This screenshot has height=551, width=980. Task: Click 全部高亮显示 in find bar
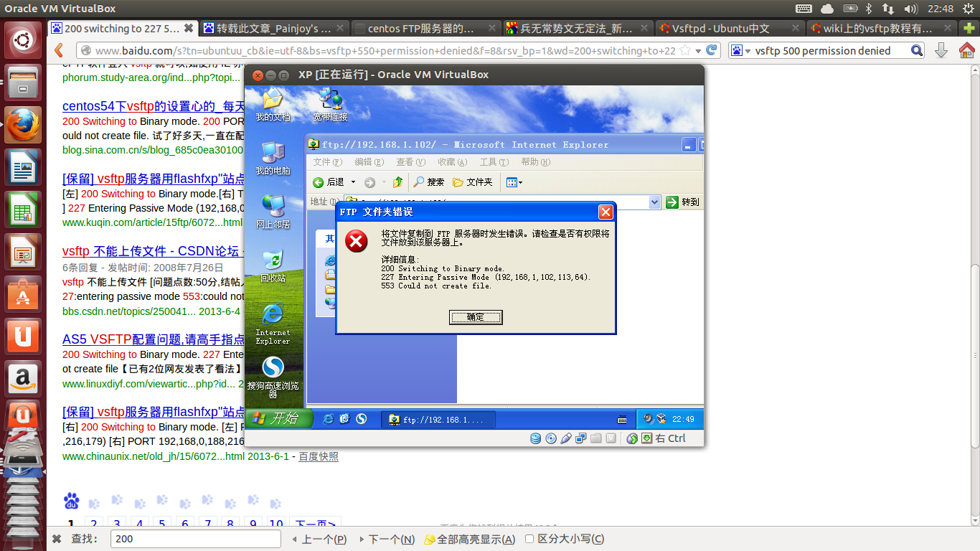[x=470, y=539]
